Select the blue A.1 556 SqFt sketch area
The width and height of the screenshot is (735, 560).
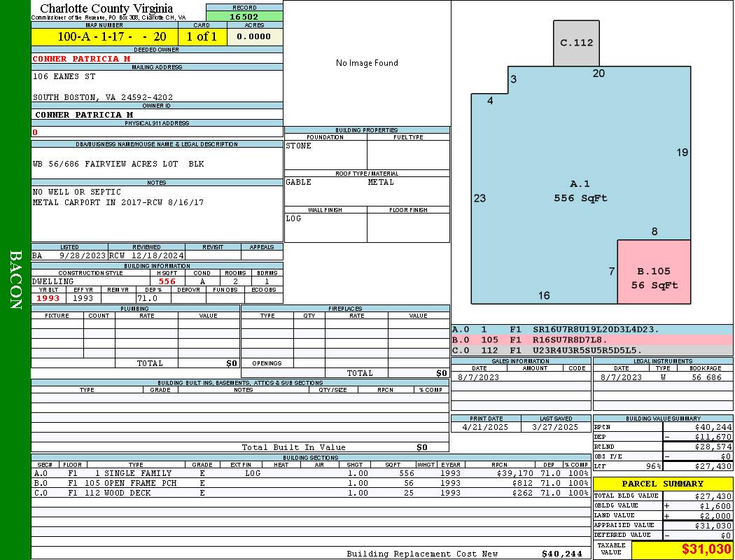point(580,190)
